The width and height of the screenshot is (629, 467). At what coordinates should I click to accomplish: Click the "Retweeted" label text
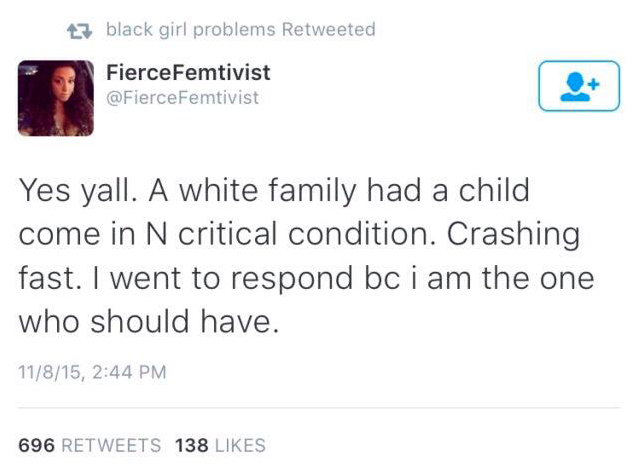tap(329, 30)
